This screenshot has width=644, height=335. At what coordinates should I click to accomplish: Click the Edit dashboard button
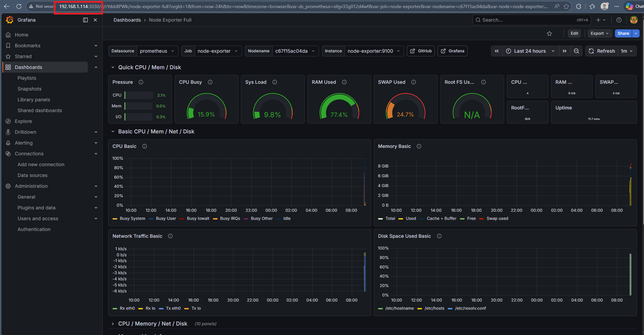tap(574, 33)
